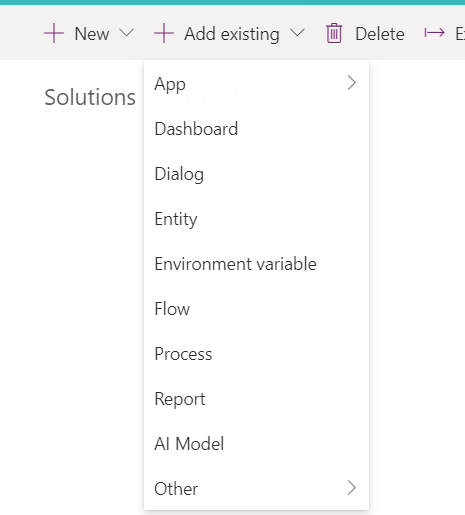Select AI Model menu option
The width and height of the screenshot is (465, 515).
[256, 444]
